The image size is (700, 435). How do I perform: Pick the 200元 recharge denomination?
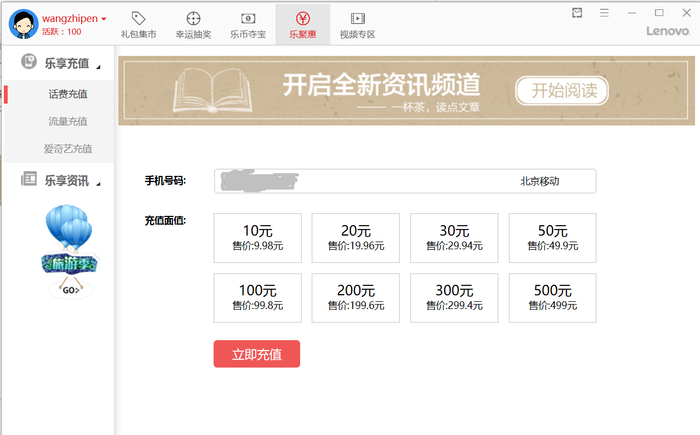[x=355, y=297]
